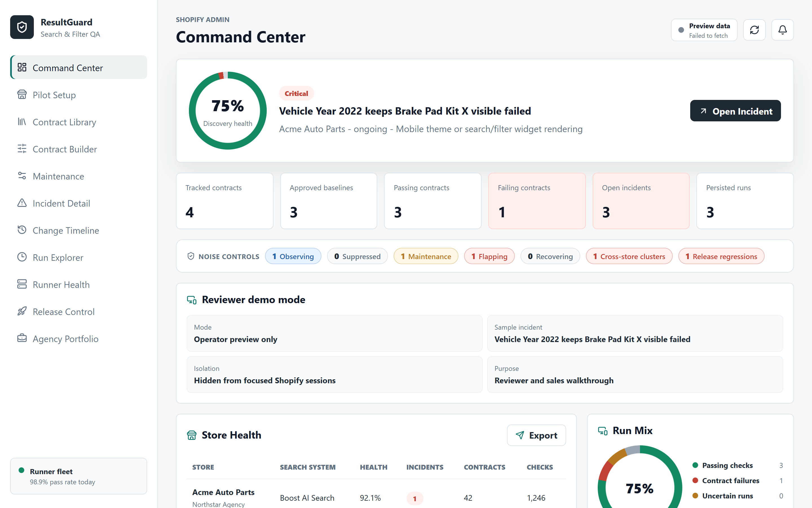Select the 1 Observing chip

tap(293, 256)
